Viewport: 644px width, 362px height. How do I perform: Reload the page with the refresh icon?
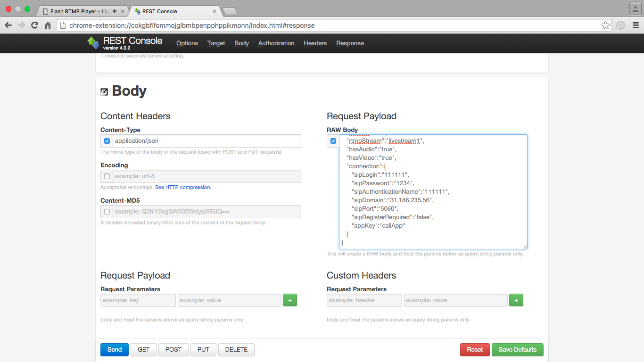point(34,25)
